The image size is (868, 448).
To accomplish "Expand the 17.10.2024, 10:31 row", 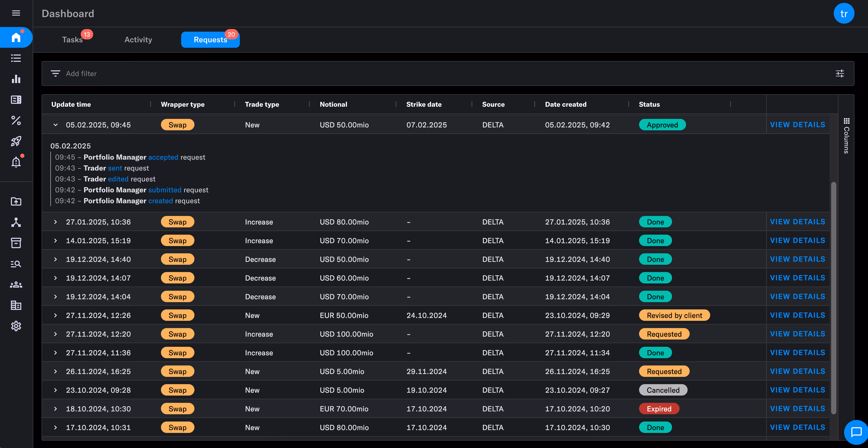I will [x=56, y=427].
